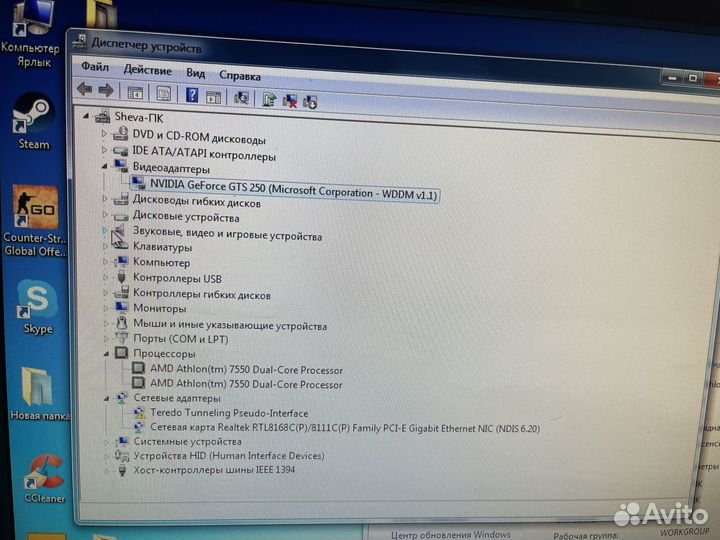720x540 pixels.
Task: Click the Back arrow in the toolbar
Action: click(x=86, y=93)
